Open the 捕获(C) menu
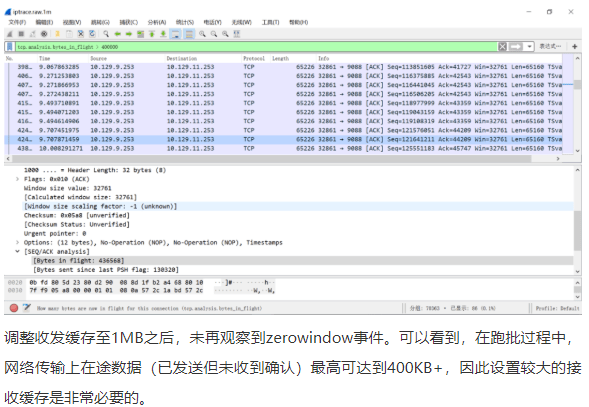The height and width of the screenshot is (407, 589). [128, 23]
